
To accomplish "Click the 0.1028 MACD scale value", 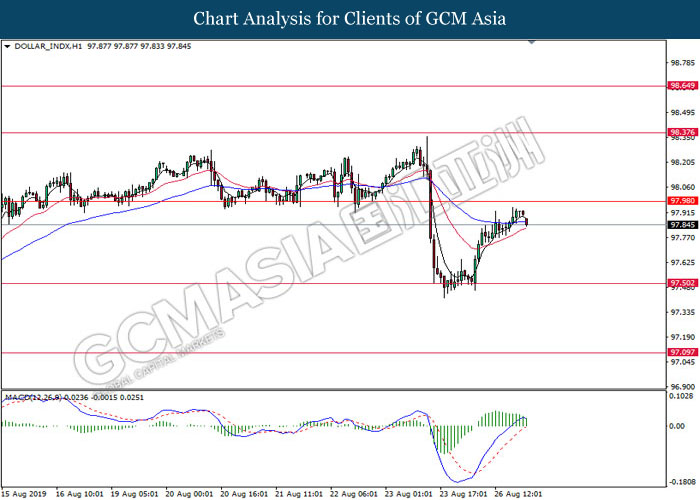I will pyautogui.click(x=682, y=397).
